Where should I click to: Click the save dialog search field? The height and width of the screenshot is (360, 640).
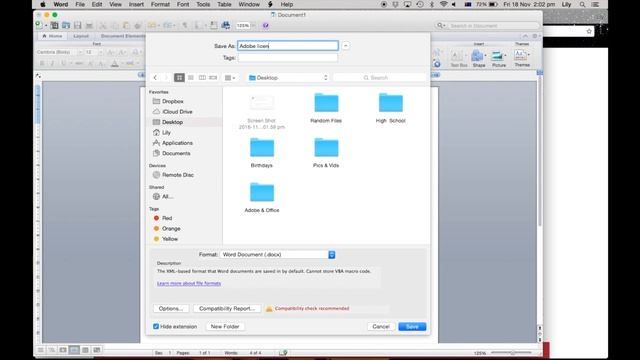coord(379,78)
